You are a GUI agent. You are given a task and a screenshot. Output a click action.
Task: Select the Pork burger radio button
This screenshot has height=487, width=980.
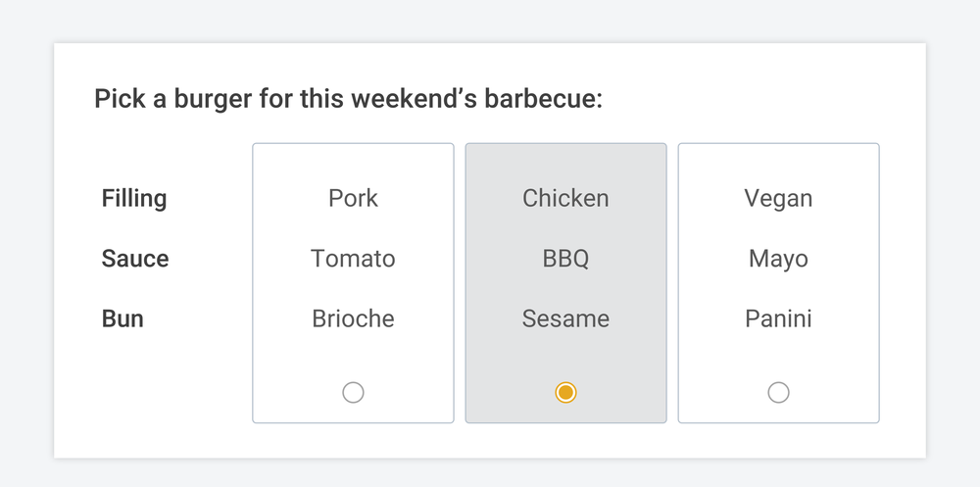353,393
